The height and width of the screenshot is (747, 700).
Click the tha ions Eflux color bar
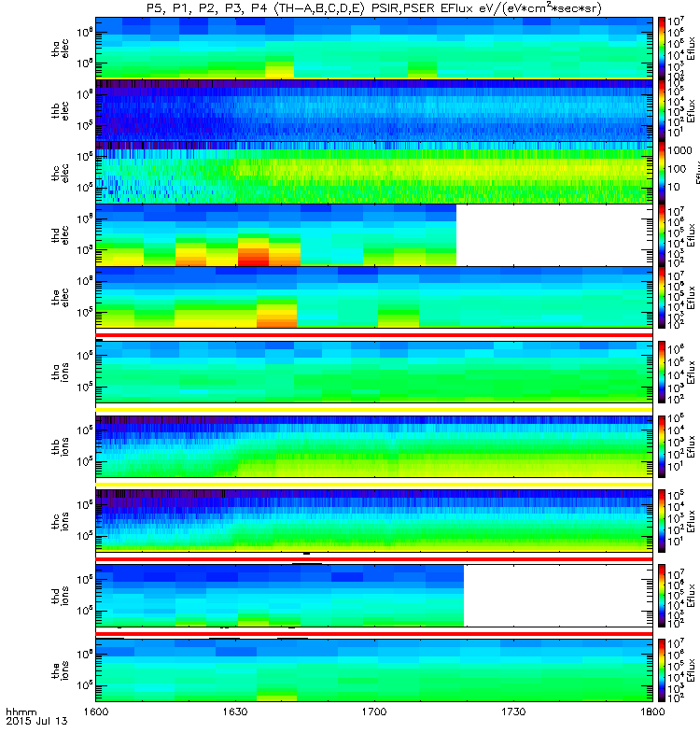[662, 372]
